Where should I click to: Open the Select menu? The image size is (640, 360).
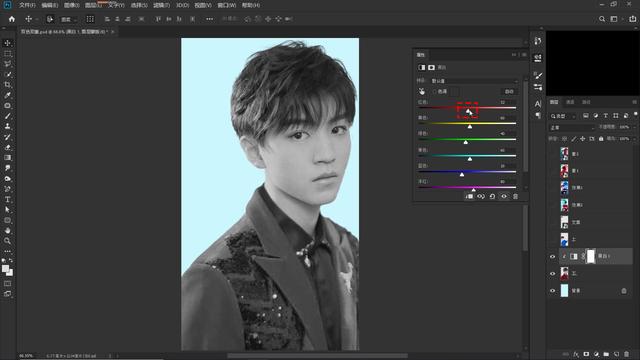pos(139,5)
